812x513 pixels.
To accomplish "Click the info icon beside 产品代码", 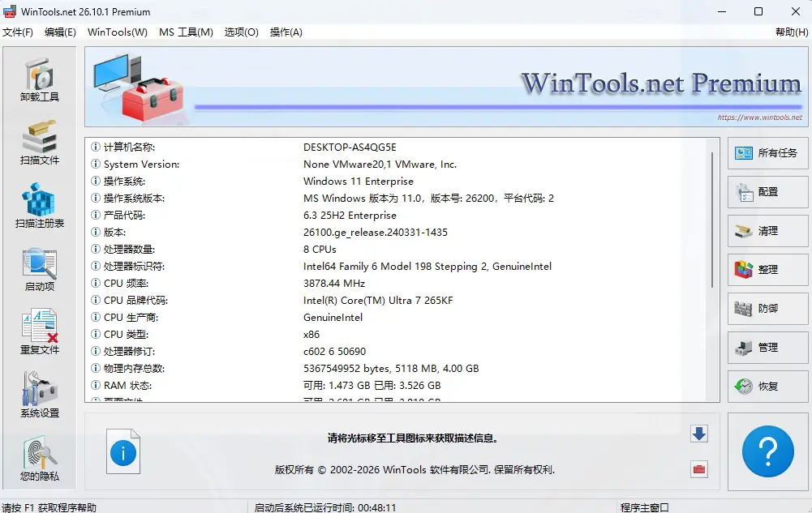I will (95, 215).
